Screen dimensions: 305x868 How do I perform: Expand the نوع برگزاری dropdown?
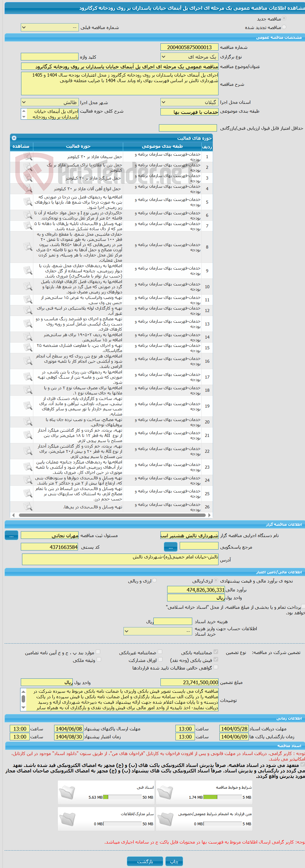click(x=189, y=57)
